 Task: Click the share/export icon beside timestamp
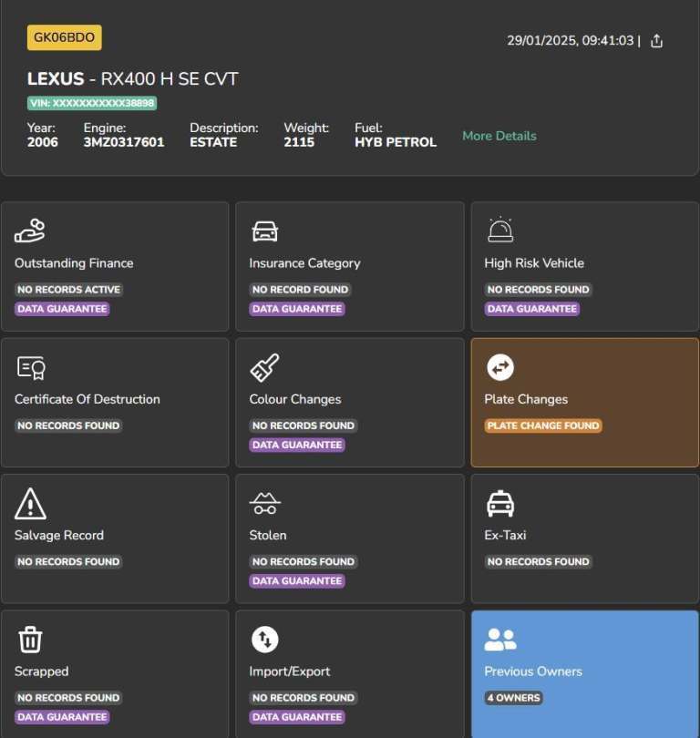click(656, 41)
